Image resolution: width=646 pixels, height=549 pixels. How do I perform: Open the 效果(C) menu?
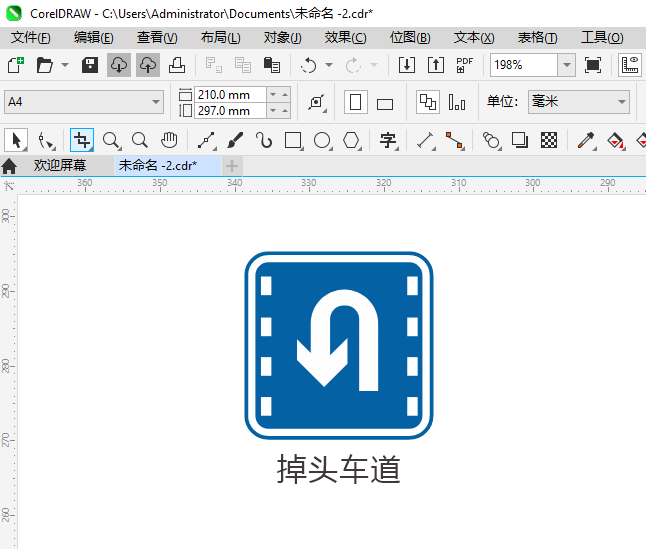(x=345, y=37)
